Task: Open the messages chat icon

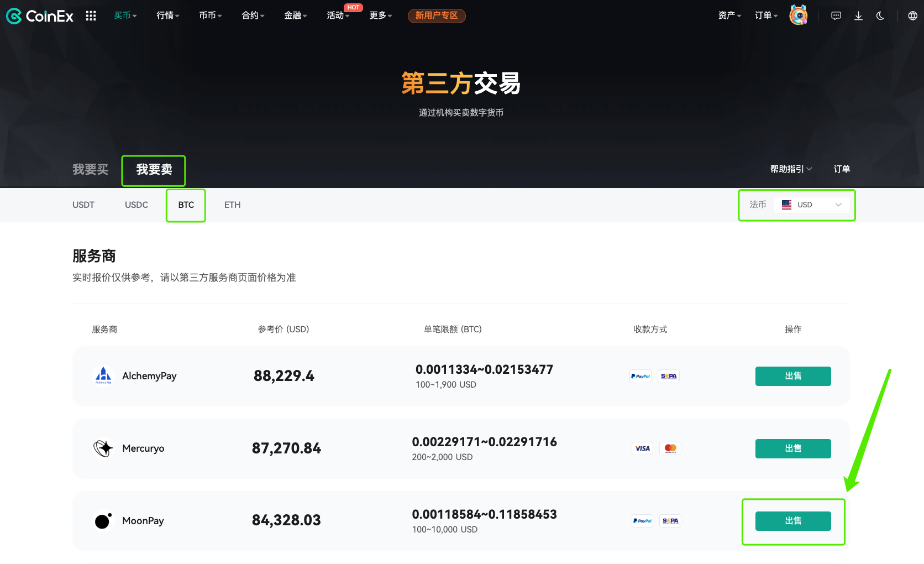Action: point(836,16)
